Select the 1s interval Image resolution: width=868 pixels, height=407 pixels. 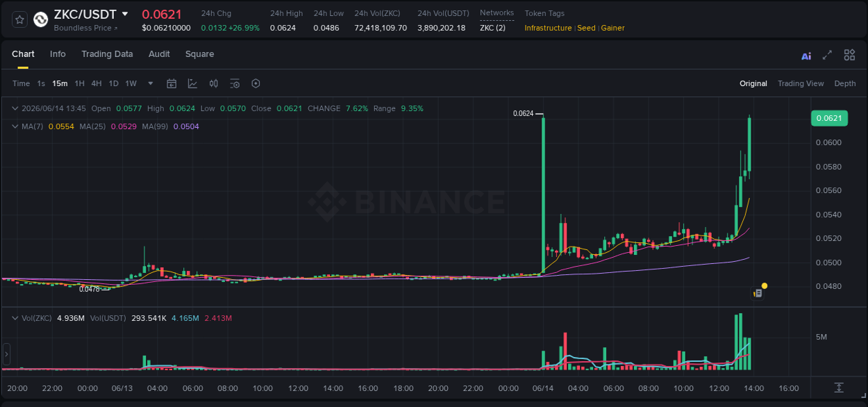pos(41,83)
